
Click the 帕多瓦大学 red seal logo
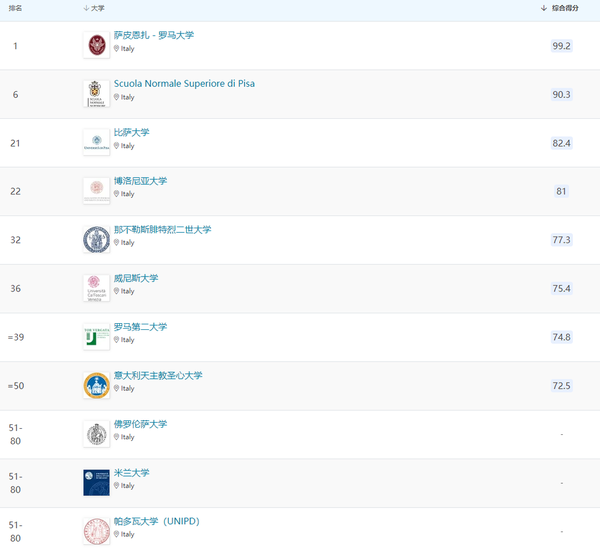click(96, 531)
